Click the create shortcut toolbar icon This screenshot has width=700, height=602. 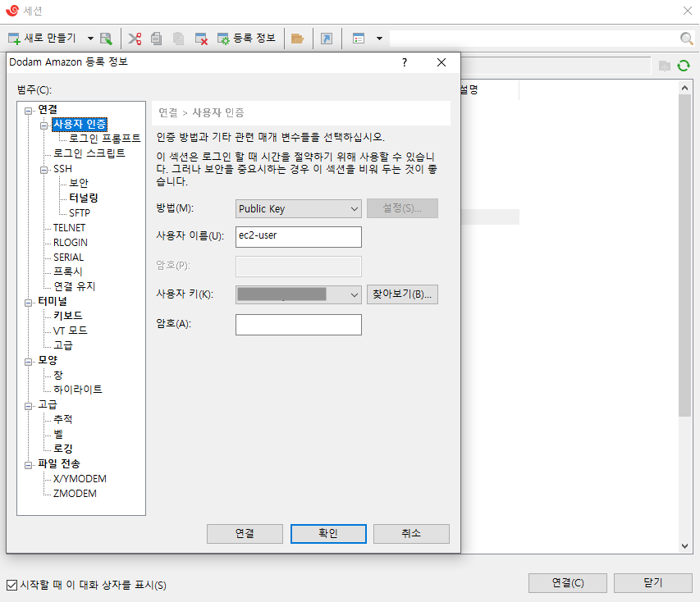click(x=327, y=39)
